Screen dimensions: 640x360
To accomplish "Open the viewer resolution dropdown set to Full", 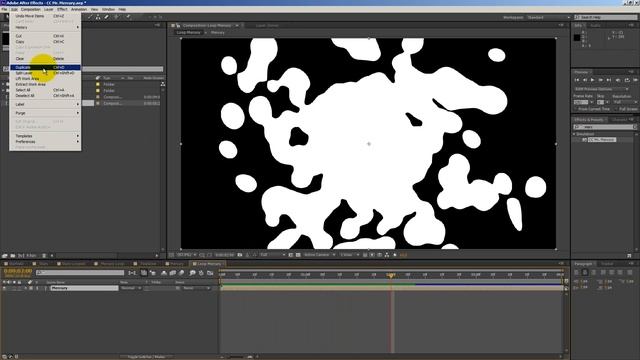I will coord(273,255).
